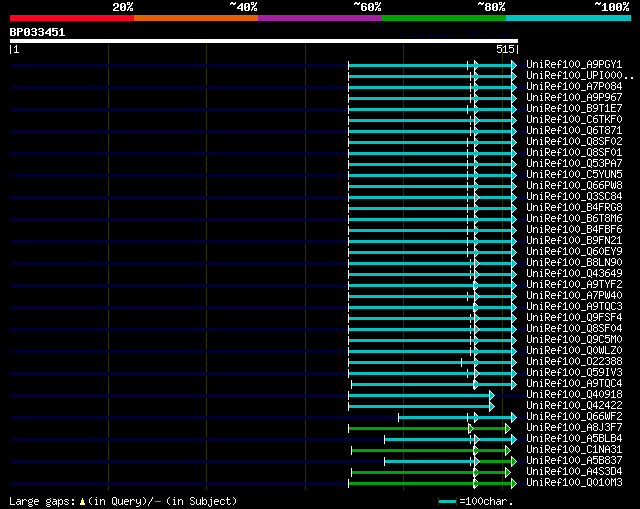
Task: Select the UniRef100_Q60EY9 entry
Action: tap(574, 252)
